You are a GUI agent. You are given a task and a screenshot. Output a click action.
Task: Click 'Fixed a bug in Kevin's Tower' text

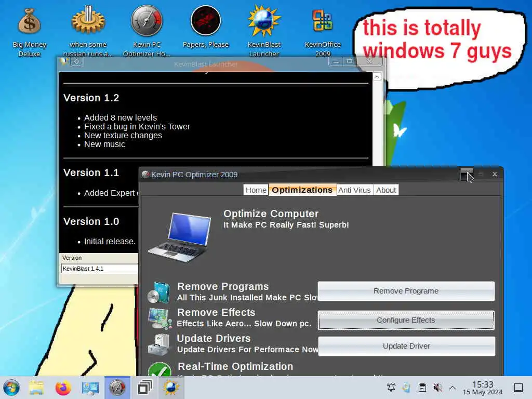(x=137, y=127)
